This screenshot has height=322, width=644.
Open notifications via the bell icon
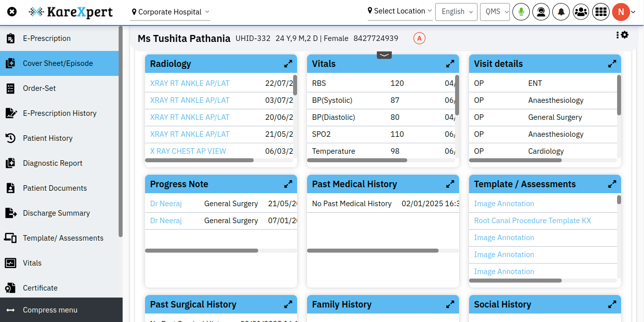coord(561,11)
